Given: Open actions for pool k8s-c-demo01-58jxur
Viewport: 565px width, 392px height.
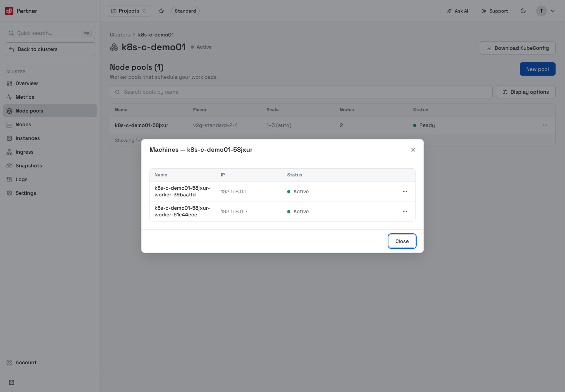Looking at the screenshot, I should pyautogui.click(x=545, y=125).
